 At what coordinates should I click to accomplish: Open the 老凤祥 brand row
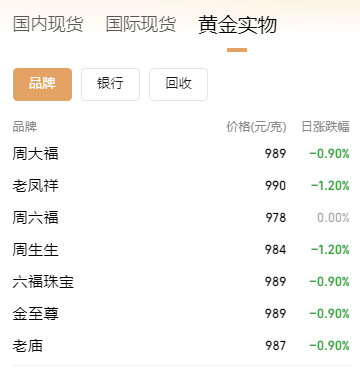(x=181, y=186)
